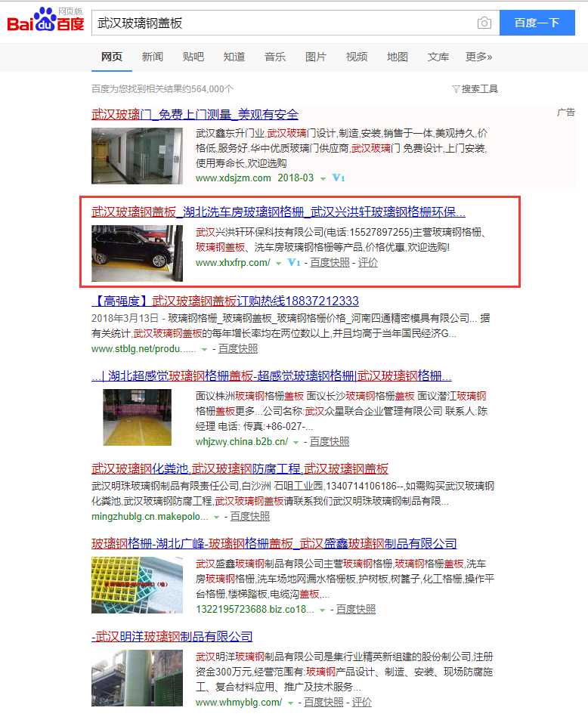
Task: Open the 更多» menu
Action: 478,57
